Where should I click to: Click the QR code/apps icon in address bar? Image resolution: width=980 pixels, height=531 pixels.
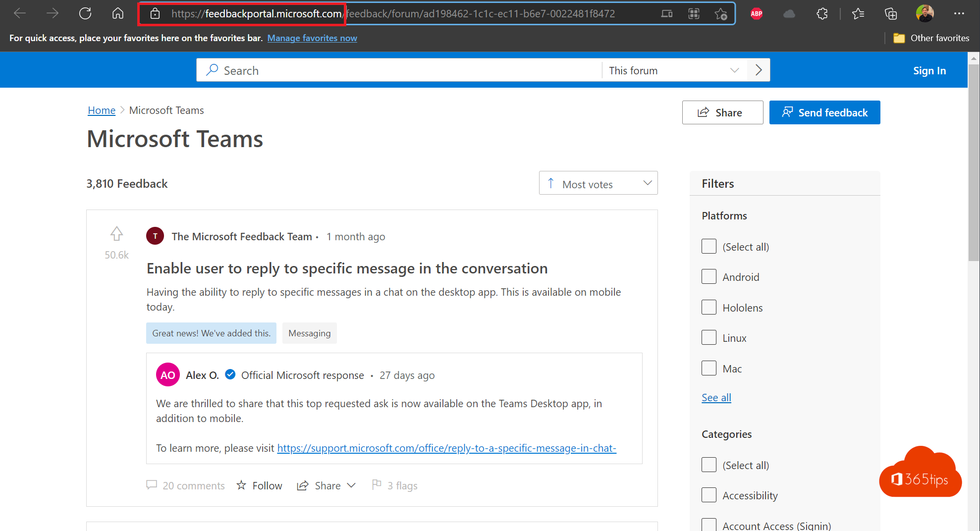[694, 14]
